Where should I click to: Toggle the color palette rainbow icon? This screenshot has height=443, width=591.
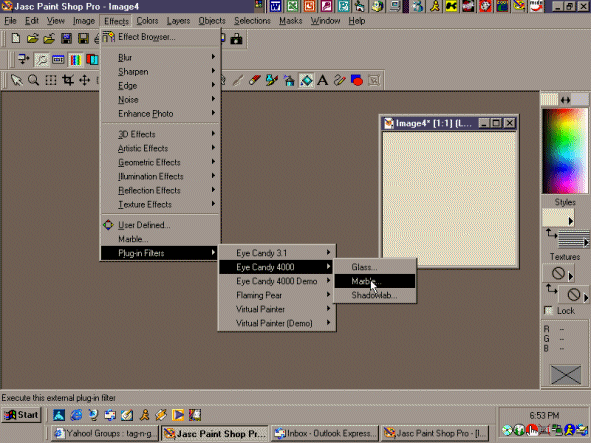pyautogui.click(x=75, y=59)
